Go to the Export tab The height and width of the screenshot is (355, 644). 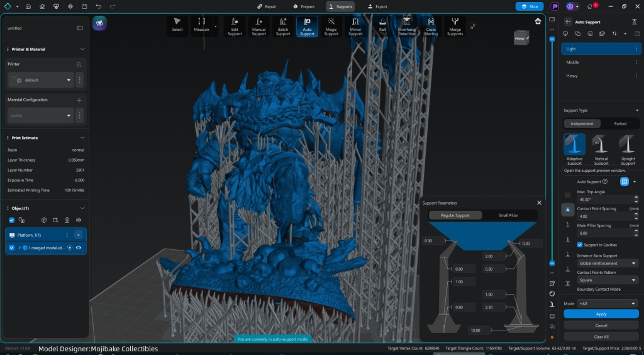coord(378,6)
